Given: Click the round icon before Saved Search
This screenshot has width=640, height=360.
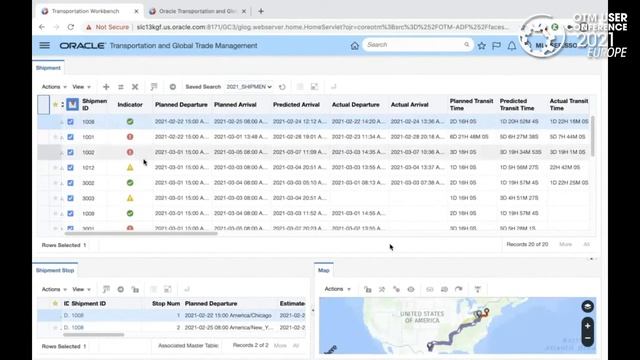Looking at the screenshot, I should (173, 87).
